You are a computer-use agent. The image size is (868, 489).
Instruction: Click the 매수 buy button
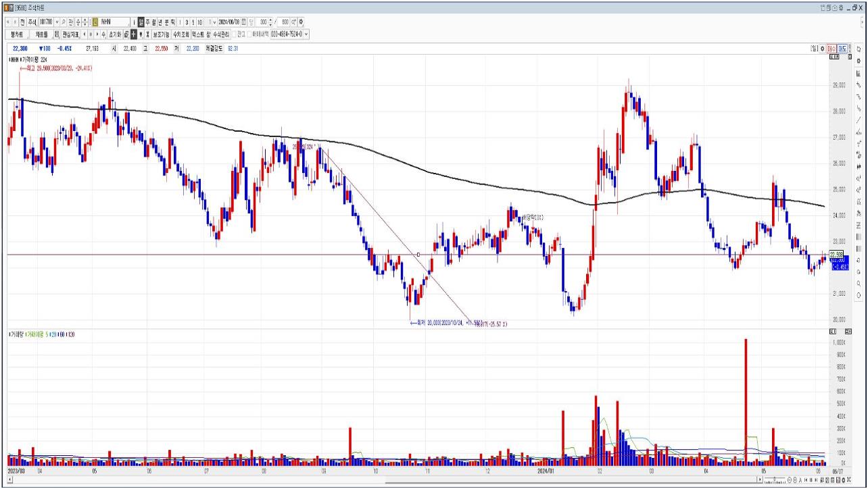(x=831, y=49)
